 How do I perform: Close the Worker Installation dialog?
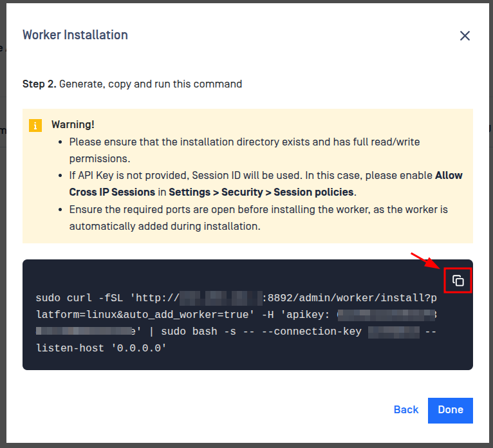(x=465, y=36)
